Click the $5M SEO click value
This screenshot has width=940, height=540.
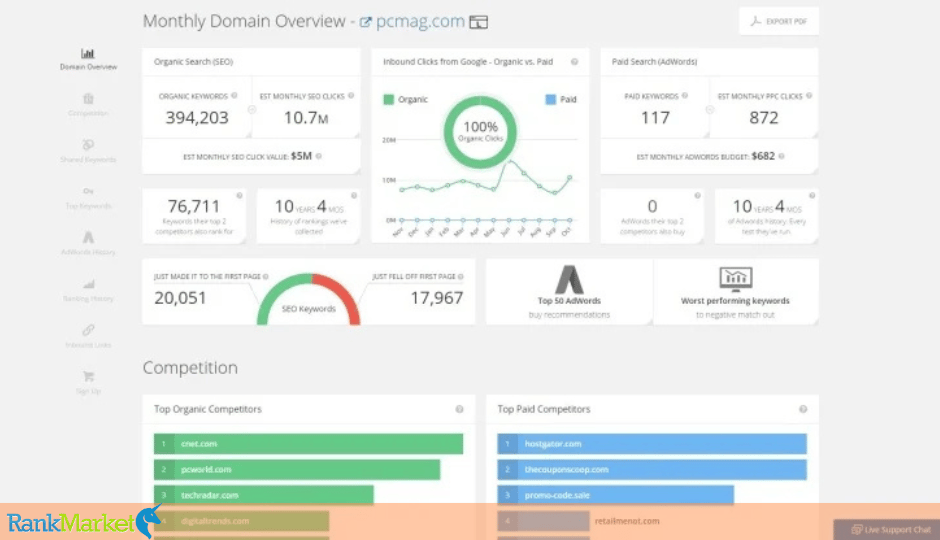pyautogui.click(x=301, y=156)
